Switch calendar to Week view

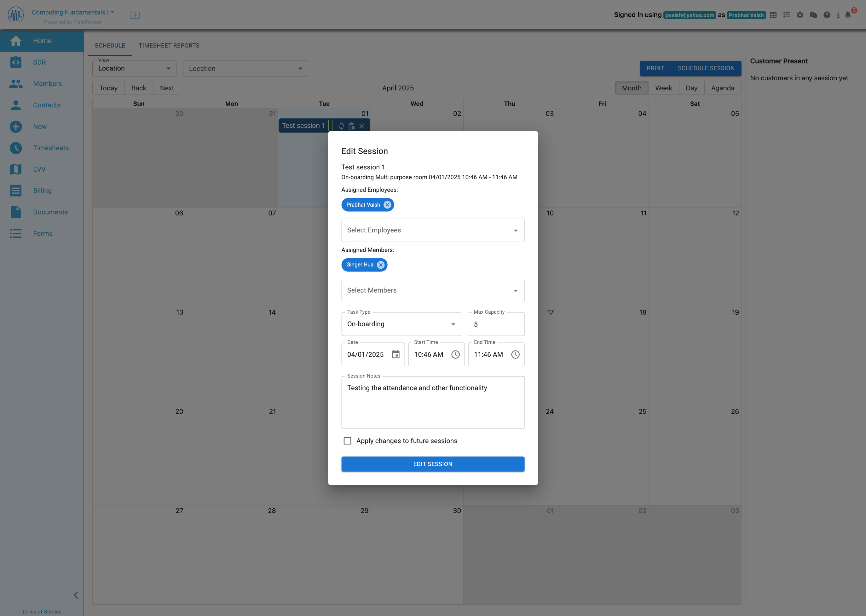663,88
